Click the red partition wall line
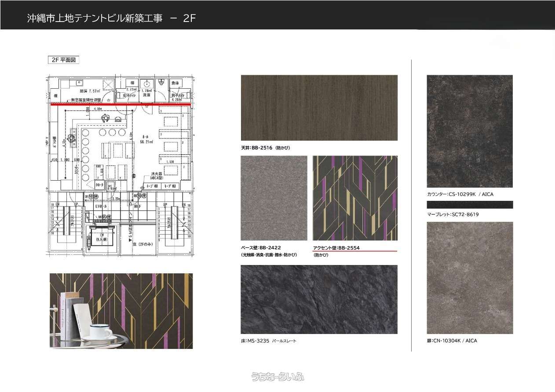555x392 pixels. 121,105
